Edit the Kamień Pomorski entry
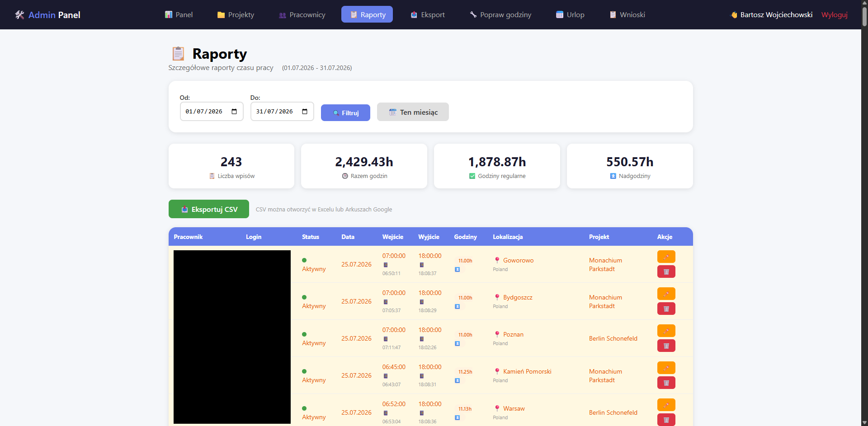868x426 pixels. [666, 368]
